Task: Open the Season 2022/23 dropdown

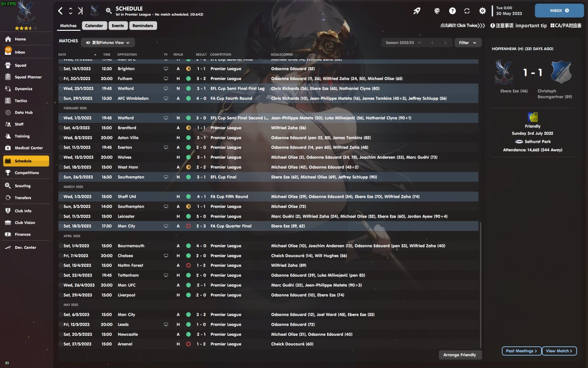Action: pos(404,43)
